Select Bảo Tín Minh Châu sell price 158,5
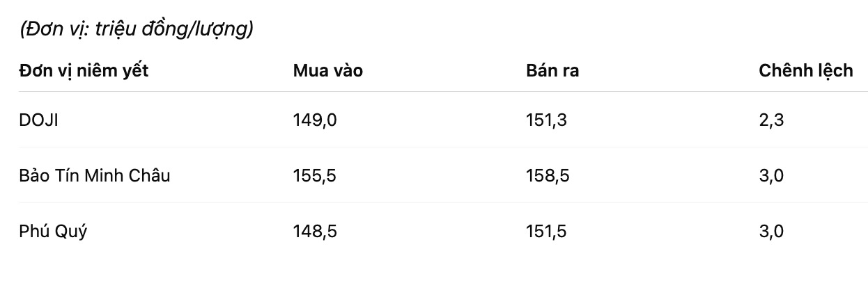The image size is (868, 281). [548, 176]
